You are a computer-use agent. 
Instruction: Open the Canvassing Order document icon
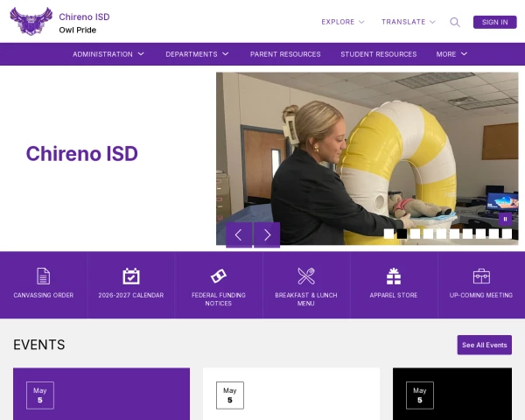[x=43, y=276]
